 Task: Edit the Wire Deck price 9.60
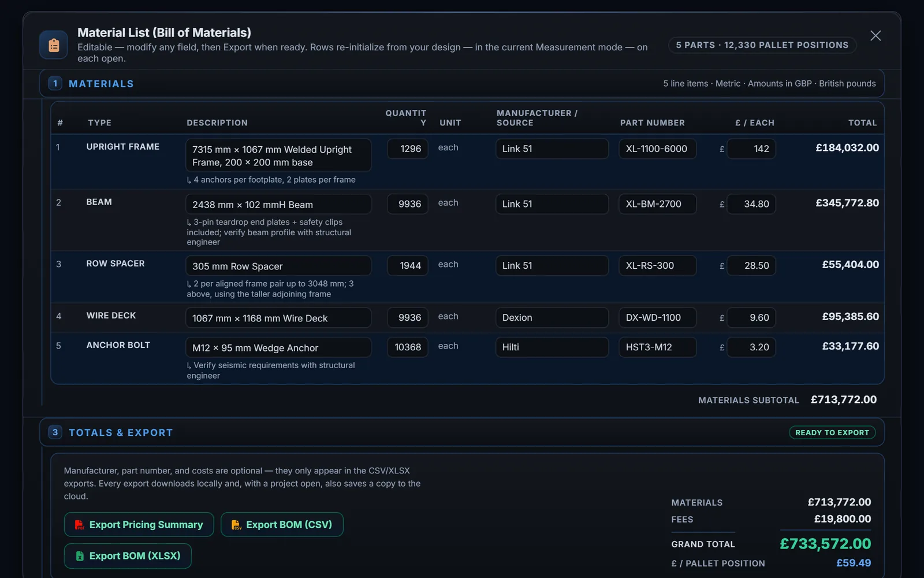point(751,317)
